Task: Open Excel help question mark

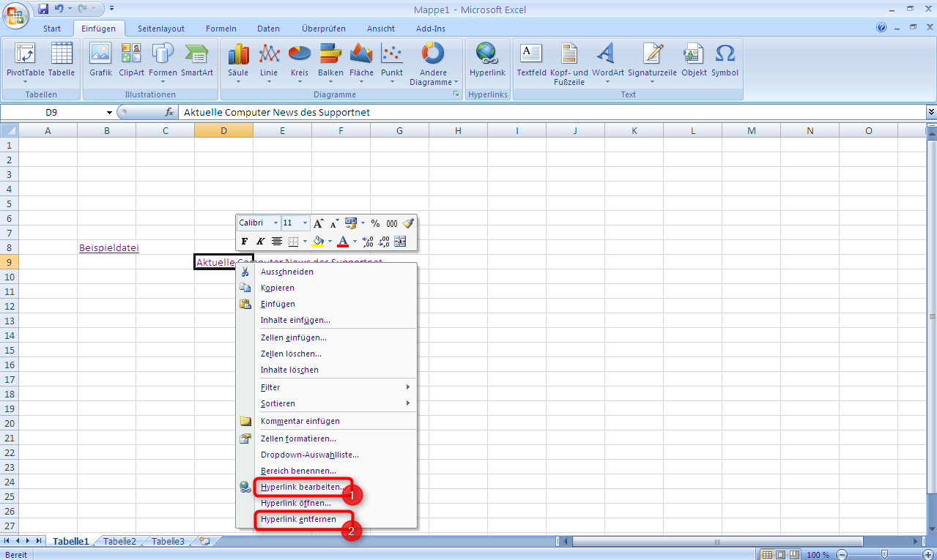Action: [881, 28]
